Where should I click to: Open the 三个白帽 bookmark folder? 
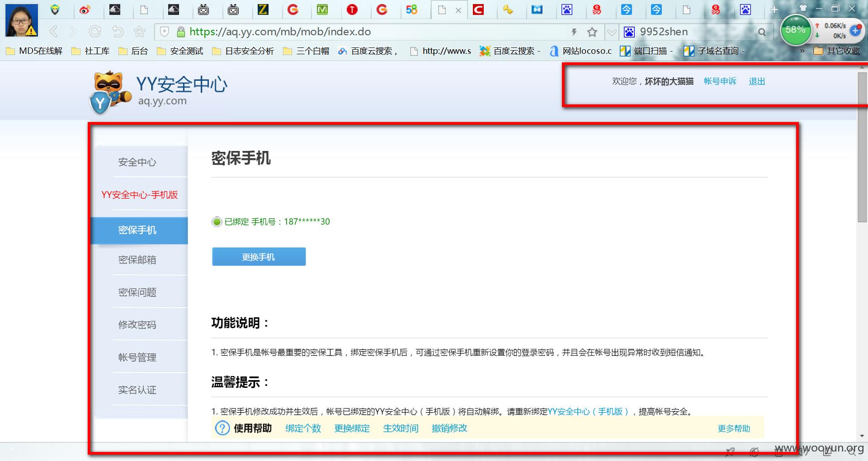[306, 51]
